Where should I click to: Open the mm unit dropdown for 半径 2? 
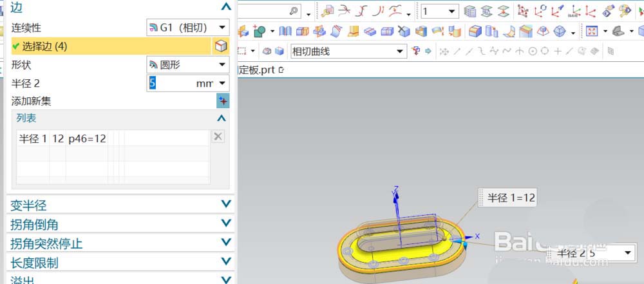[x=222, y=84]
